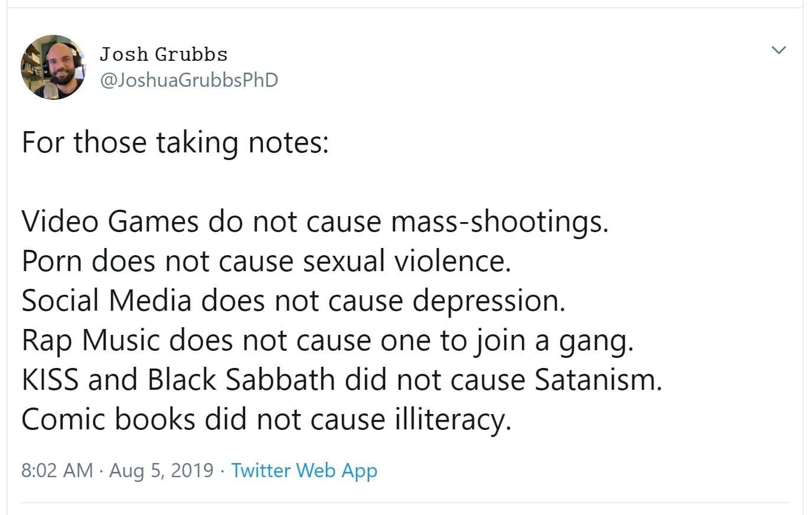Click the Social Media depression line
The width and height of the screenshot is (812, 515).
[293, 301]
